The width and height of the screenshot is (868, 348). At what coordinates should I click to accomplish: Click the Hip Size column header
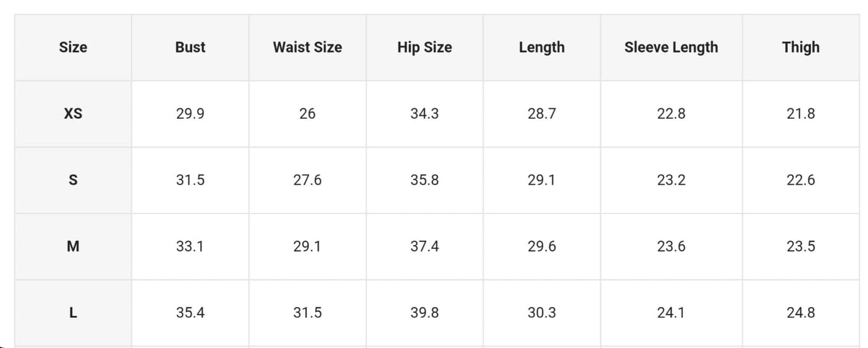point(425,47)
